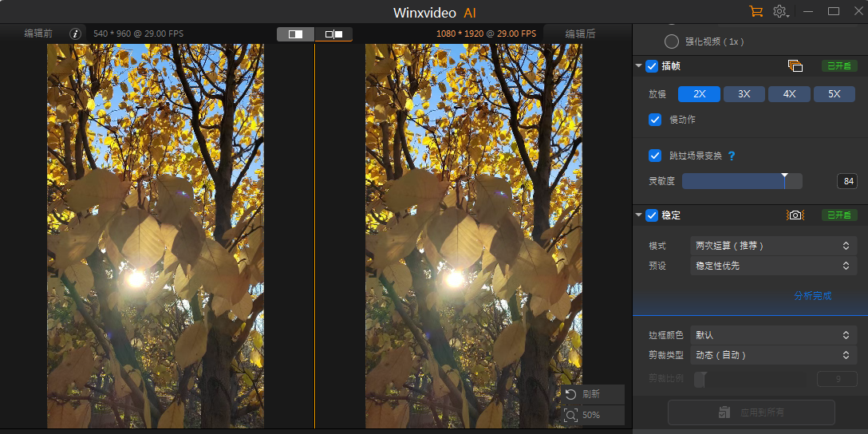Toggle the 慢动作 slow motion checkbox
Image resolution: width=868 pixels, height=434 pixels.
(655, 120)
